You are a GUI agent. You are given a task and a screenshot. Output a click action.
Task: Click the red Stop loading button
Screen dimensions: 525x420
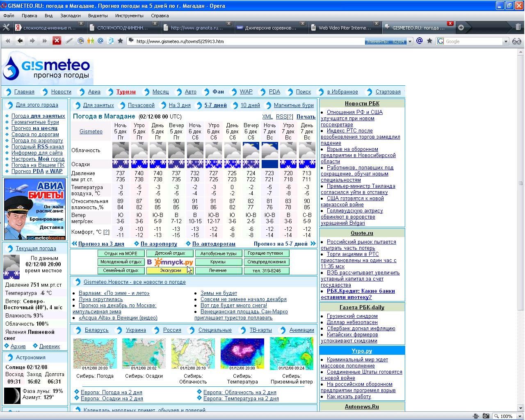coord(57,41)
